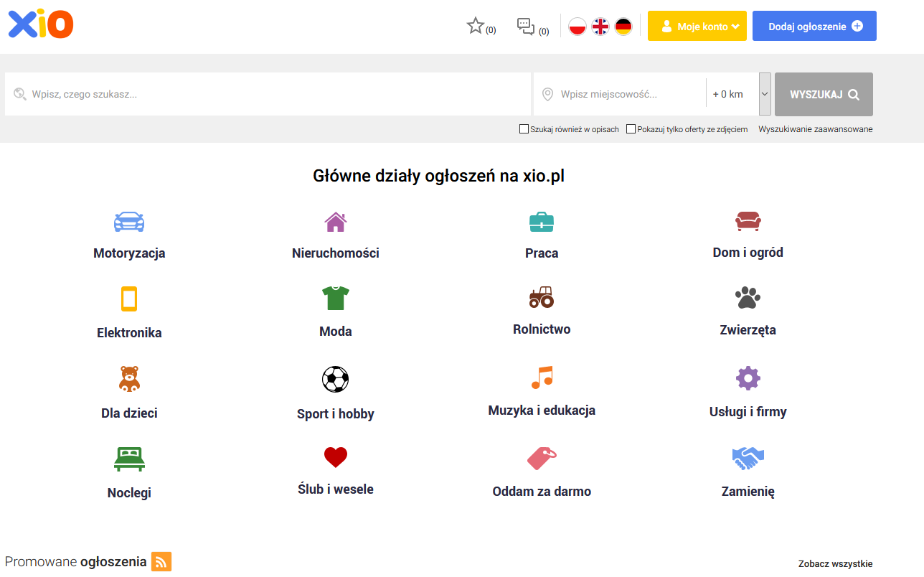Screen dimensions: 924x577
Task: Switch language with the Polish flag
Action: pos(577,27)
